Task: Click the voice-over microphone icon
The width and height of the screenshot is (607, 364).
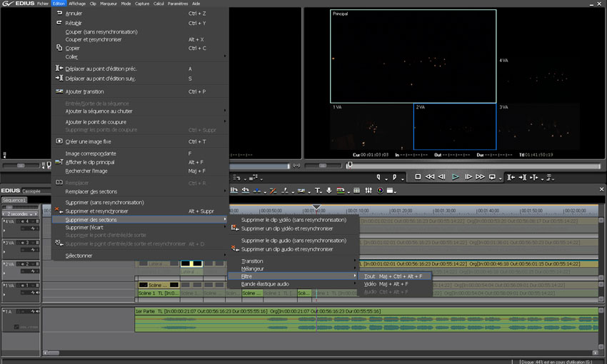Action: tap(329, 191)
